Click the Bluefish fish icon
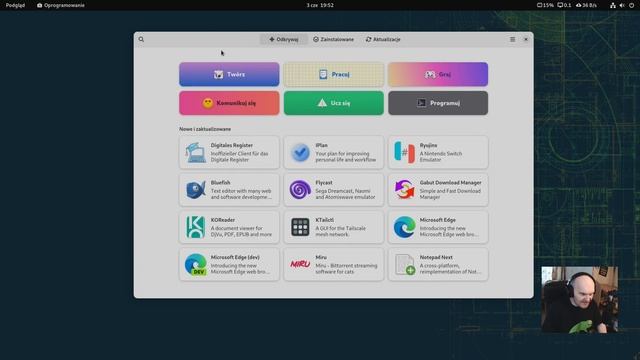 (x=196, y=190)
